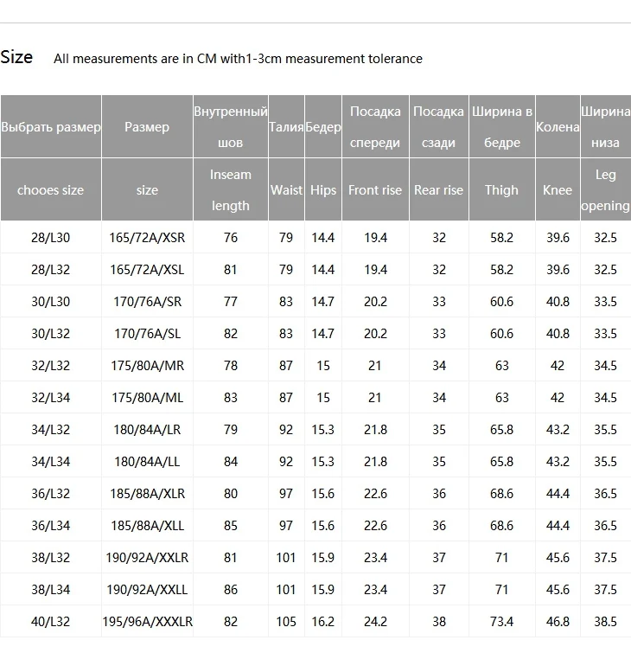Click the 40/L32 size cell
631x672 pixels.
pyautogui.click(x=50, y=622)
